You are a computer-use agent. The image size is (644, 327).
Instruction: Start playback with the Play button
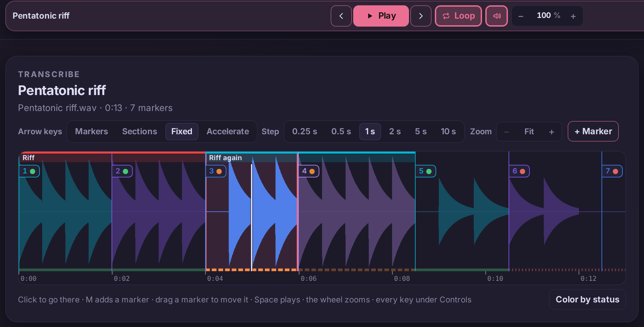click(381, 16)
